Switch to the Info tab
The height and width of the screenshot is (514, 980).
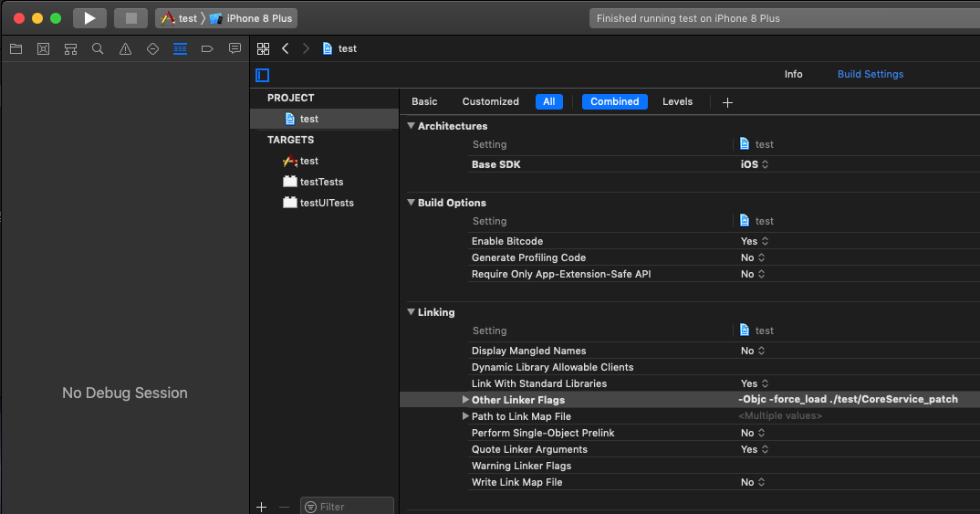coord(793,74)
